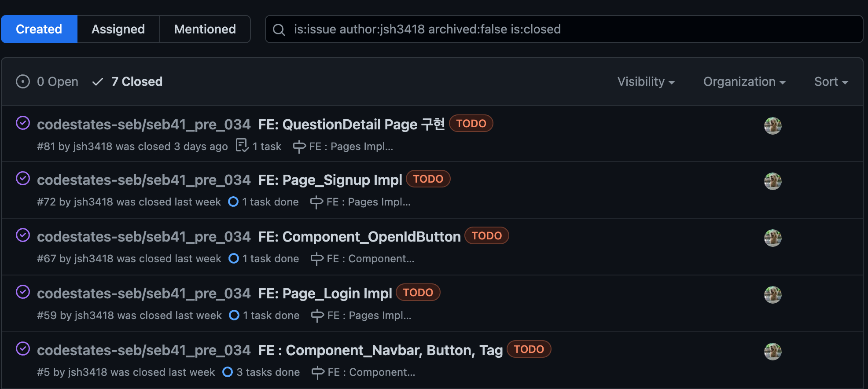Click task list icon on issue #81
This screenshot has width=868, height=389.
click(242, 146)
